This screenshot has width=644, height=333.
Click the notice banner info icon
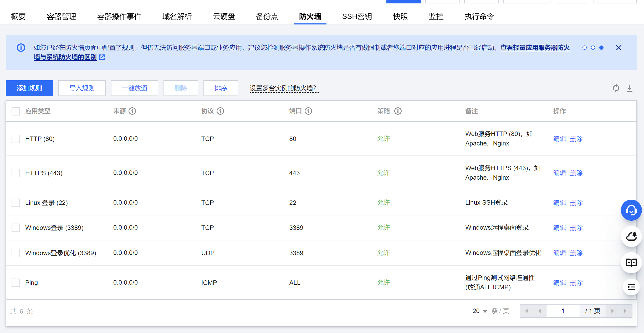(21, 48)
